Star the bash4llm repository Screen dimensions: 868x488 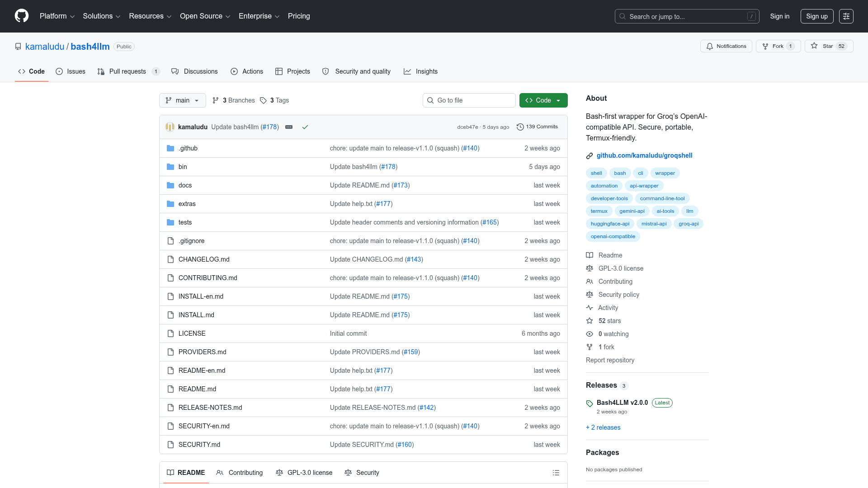(829, 46)
